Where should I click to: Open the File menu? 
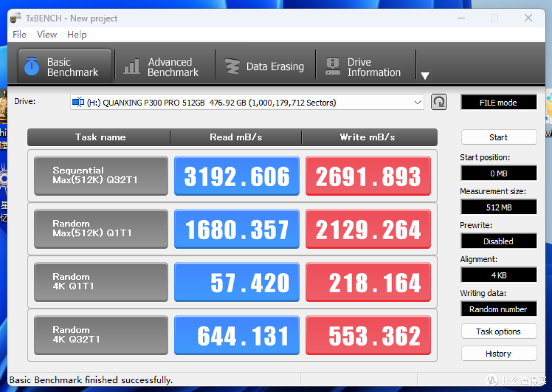[x=19, y=34]
